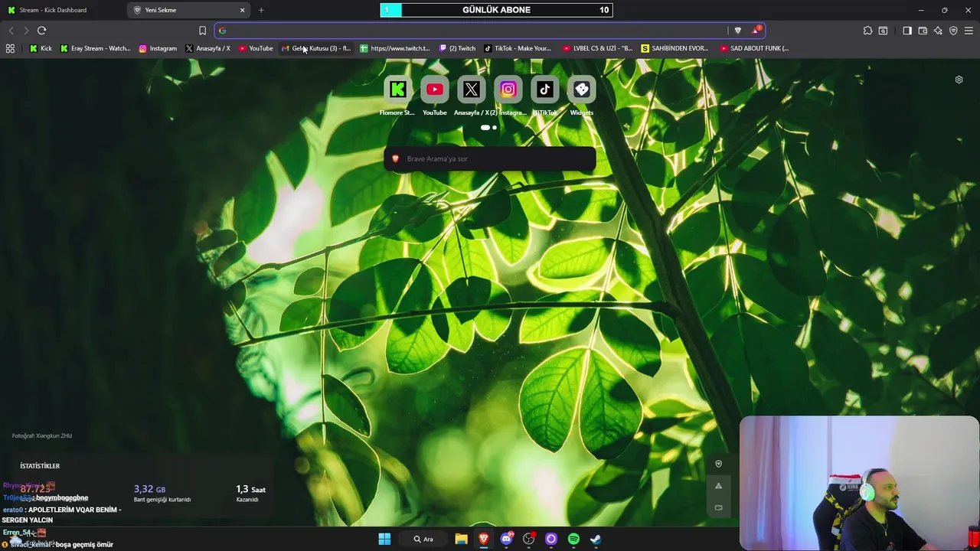This screenshot has height=551, width=980.
Task: Open the Anasayfa / X bookmark
Action: coord(207,48)
